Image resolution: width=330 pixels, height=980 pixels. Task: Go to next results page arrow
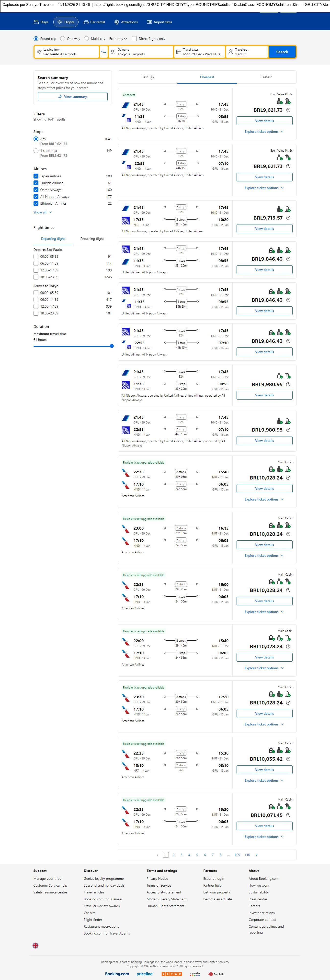[x=257, y=855]
